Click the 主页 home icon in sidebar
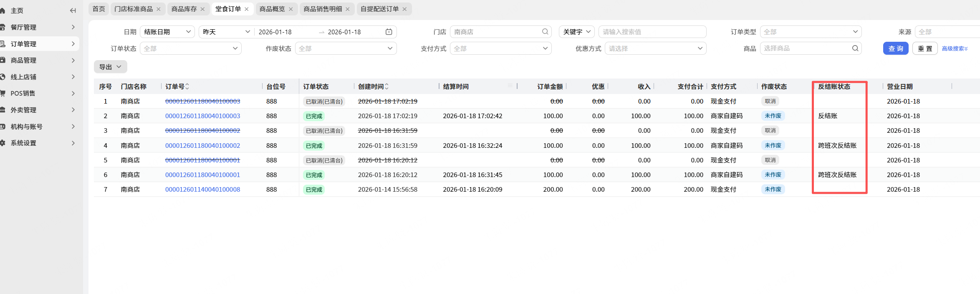The height and width of the screenshot is (294, 980). (3, 10)
